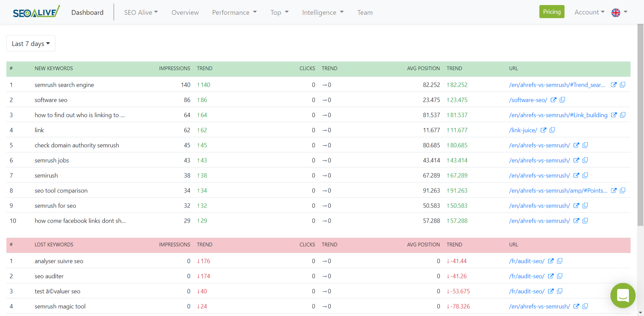This screenshot has width=644, height=316.
Task: Copy URL of how come facebook links row
Action: [585, 220]
